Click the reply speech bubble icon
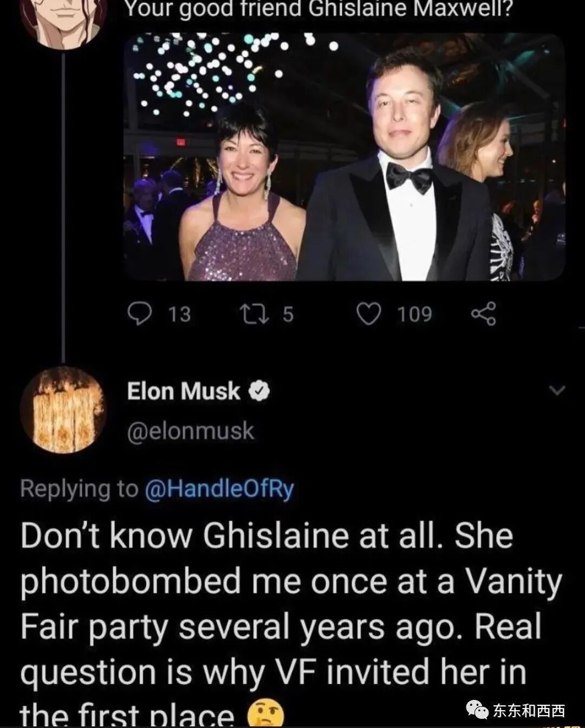 (x=140, y=314)
